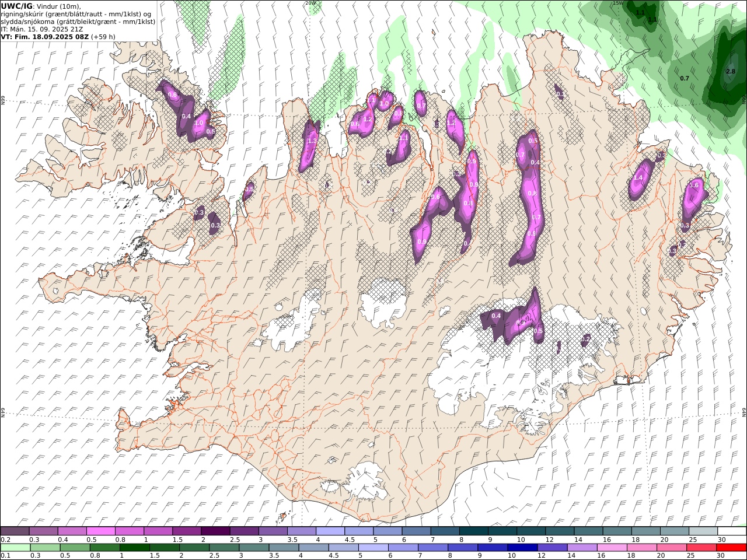The width and height of the screenshot is (747, 560).
Task: Click the darkest purple 2 swatch, upper legend
Action: tap(215, 531)
